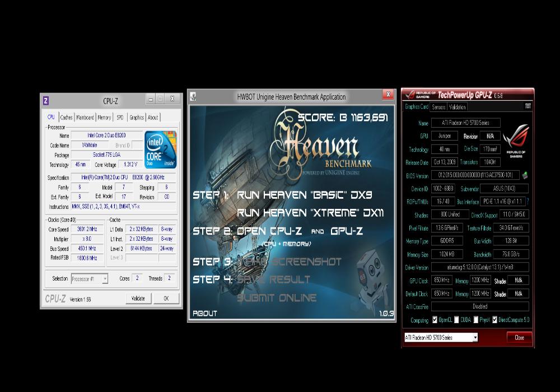Click the BIOS Version field

(475, 175)
